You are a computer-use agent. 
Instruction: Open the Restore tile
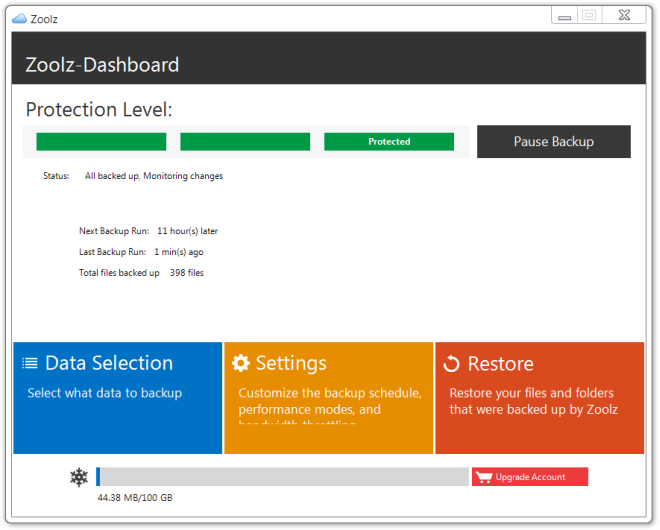[x=540, y=398]
